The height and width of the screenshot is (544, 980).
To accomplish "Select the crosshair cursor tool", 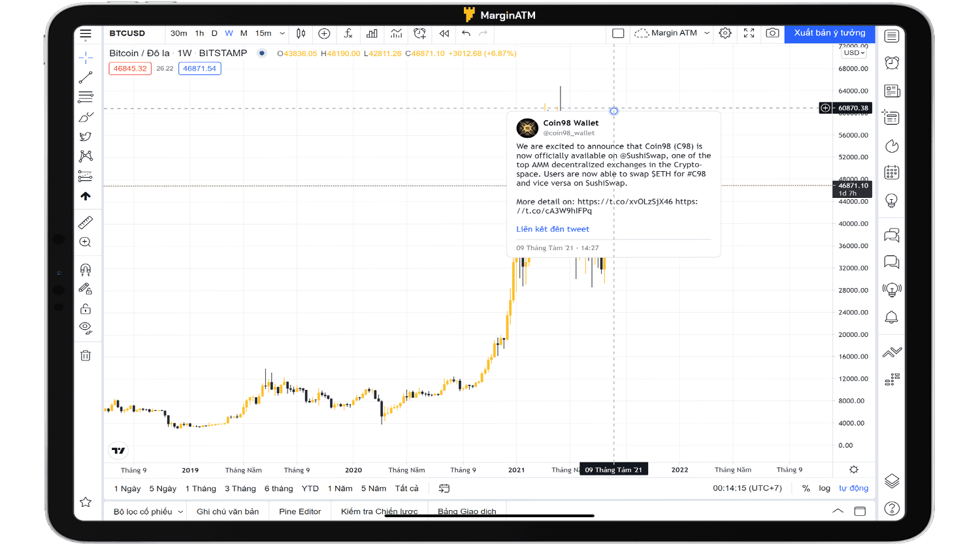I will tap(86, 58).
